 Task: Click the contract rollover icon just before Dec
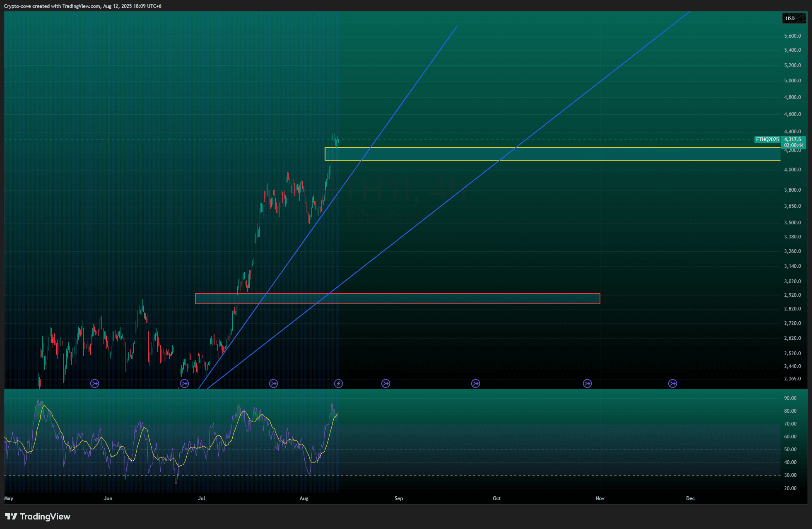pos(672,384)
